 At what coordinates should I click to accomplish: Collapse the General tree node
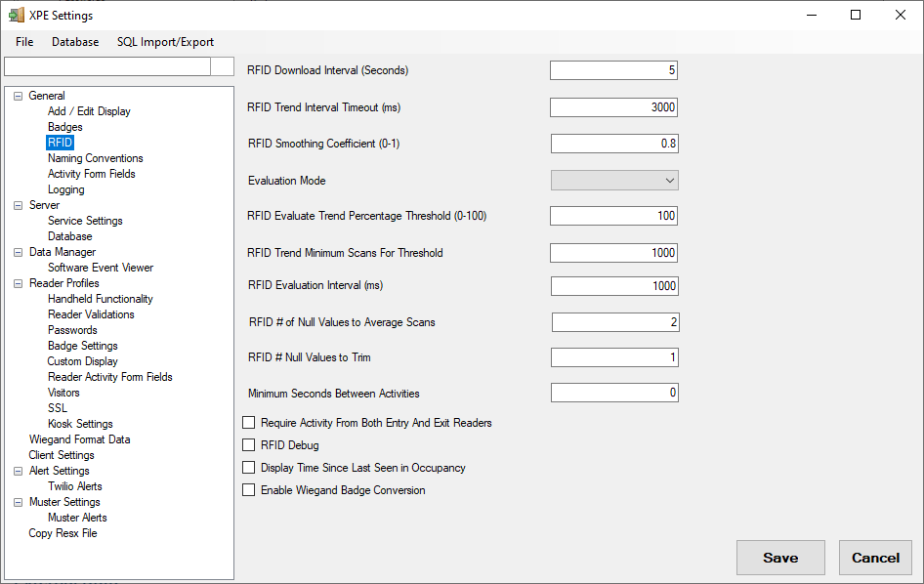[x=19, y=96]
